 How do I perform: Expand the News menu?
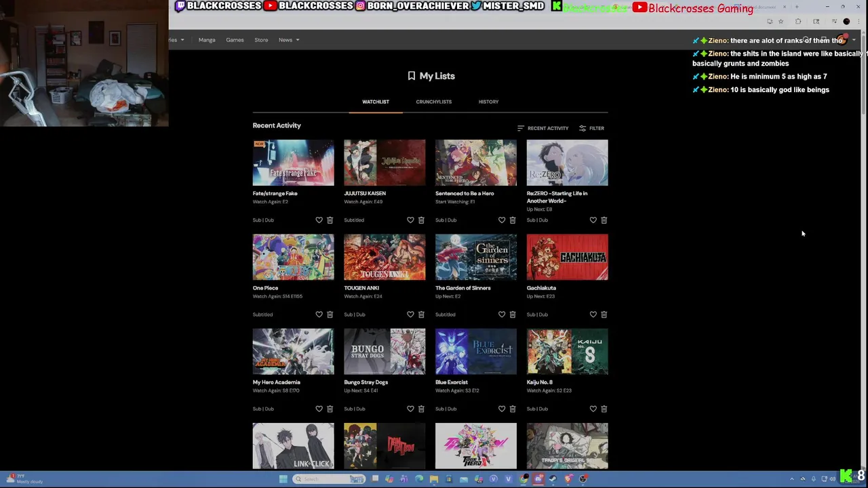[289, 40]
